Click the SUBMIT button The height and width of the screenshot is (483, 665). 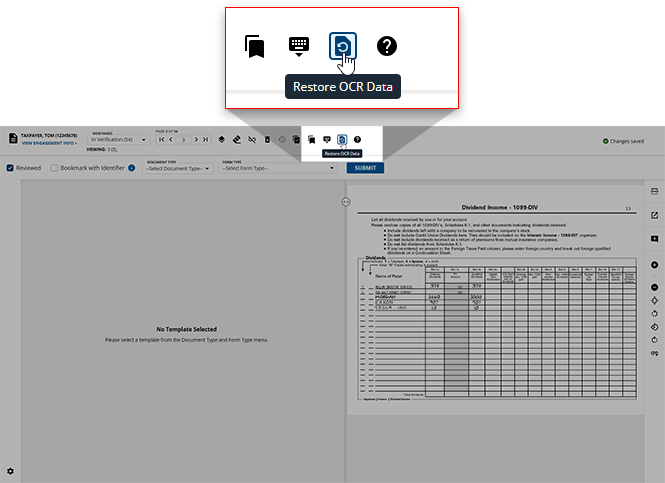(365, 168)
